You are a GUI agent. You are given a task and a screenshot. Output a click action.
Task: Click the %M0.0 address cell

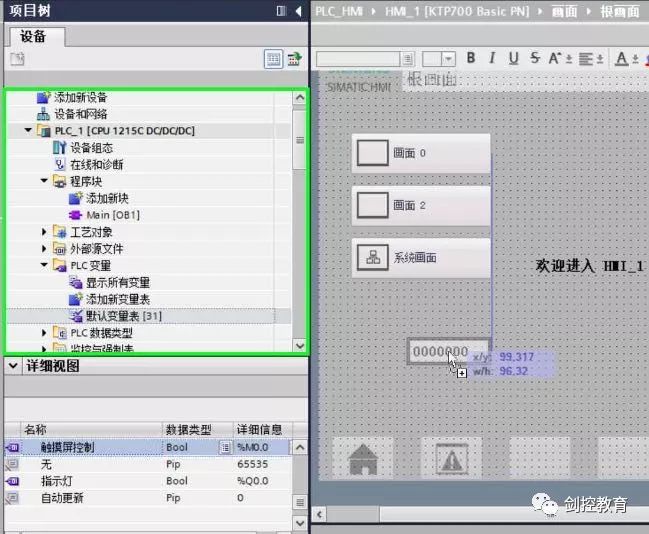tap(262, 447)
